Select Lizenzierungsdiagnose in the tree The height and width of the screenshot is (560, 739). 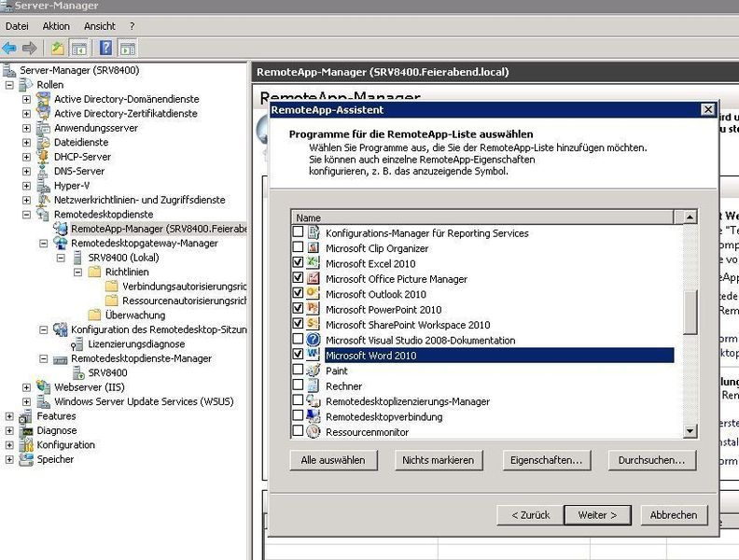point(136,344)
